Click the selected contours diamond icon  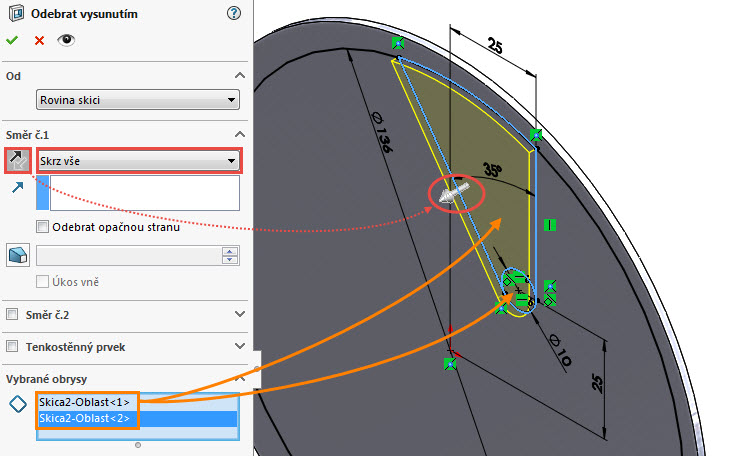pos(18,404)
